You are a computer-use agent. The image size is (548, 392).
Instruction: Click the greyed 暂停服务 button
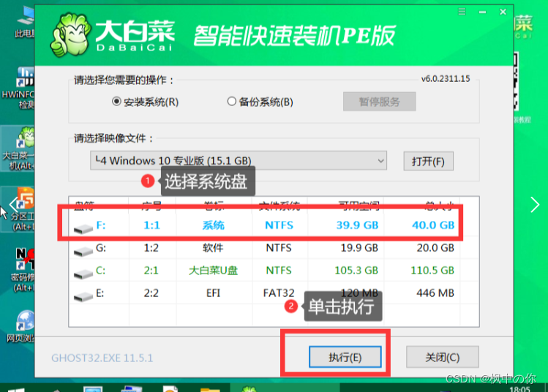[379, 102]
